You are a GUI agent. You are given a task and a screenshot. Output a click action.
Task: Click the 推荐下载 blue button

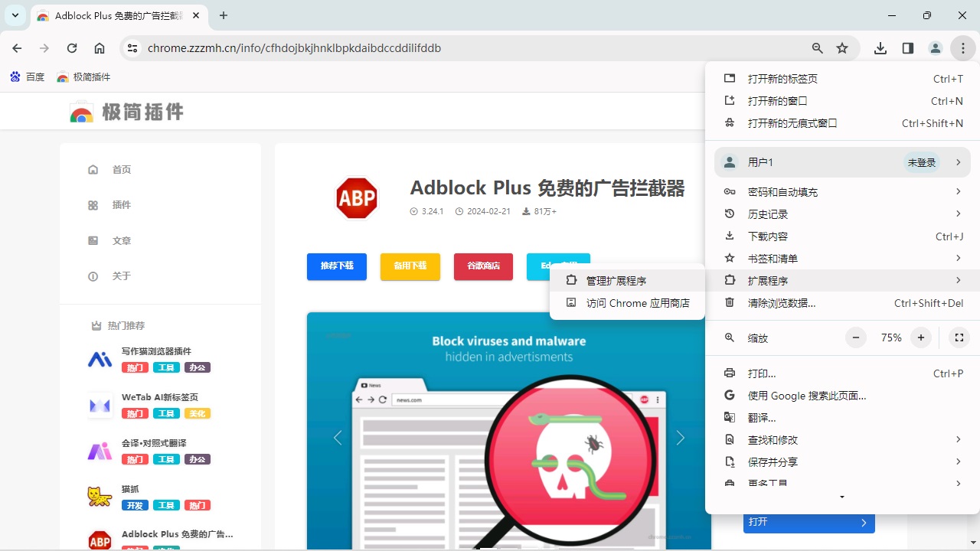[x=337, y=266]
